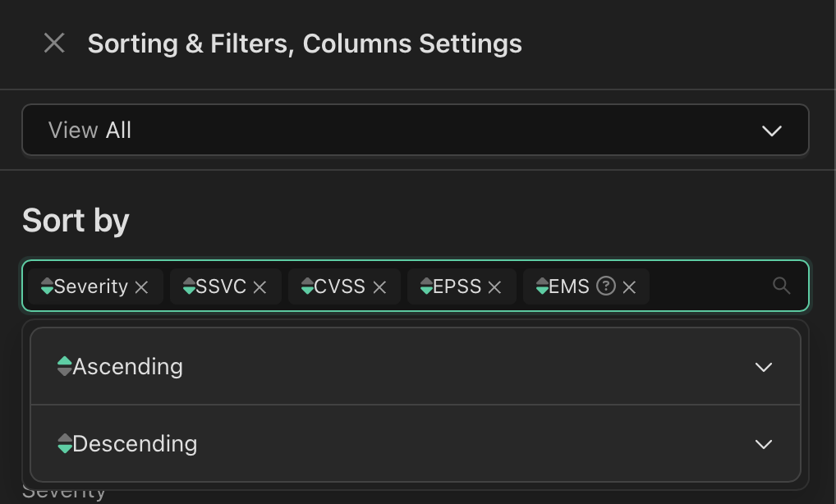Remove the EMS sorting chip
This screenshot has height=504, width=836.
click(629, 286)
